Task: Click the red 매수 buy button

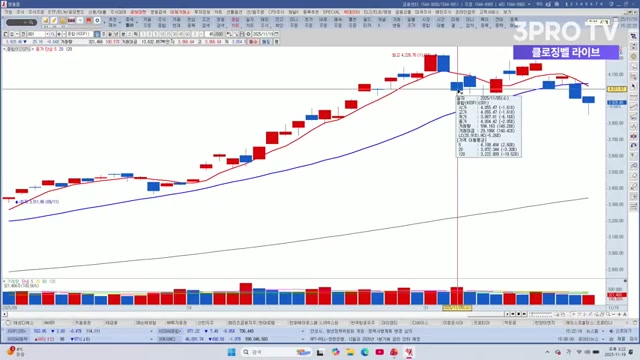Action: (253, 42)
